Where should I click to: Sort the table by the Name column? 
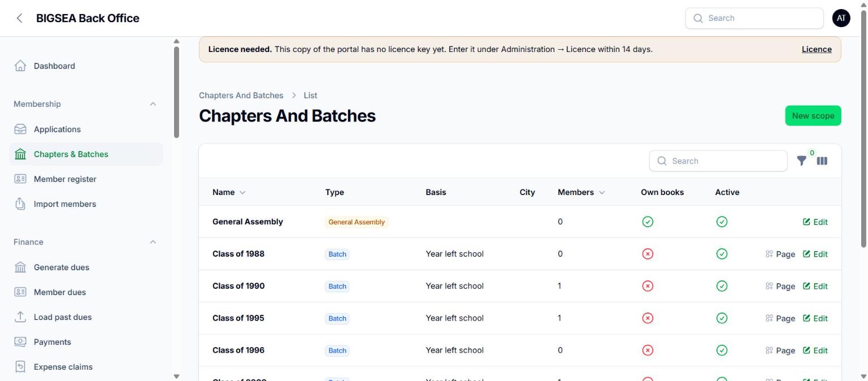(x=229, y=192)
